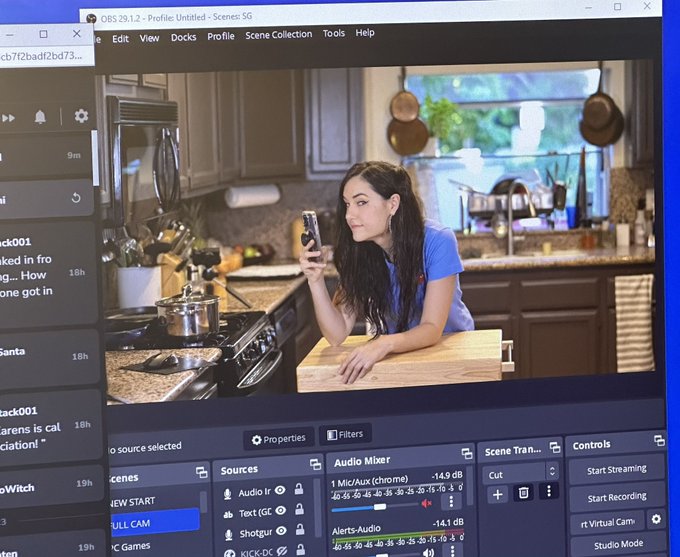
Task: Lock the Text (GDI) source
Action: click(x=299, y=509)
